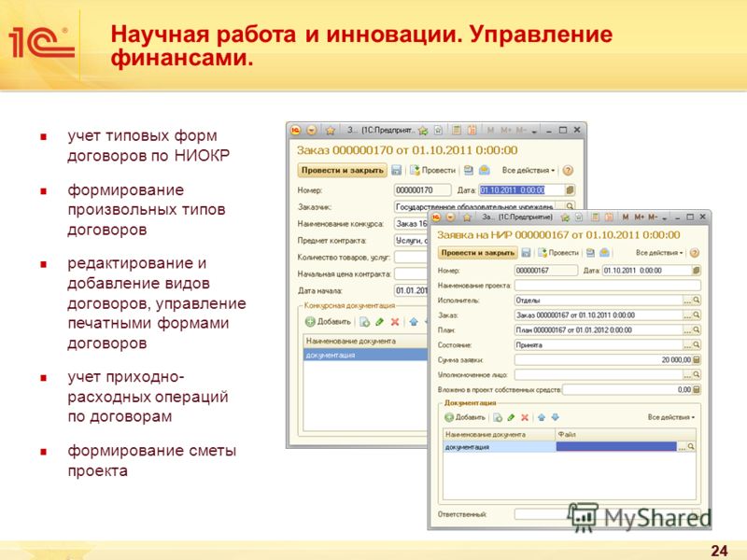Click the search icon for Исполнитель
The height and width of the screenshot is (560, 747).
click(696, 301)
